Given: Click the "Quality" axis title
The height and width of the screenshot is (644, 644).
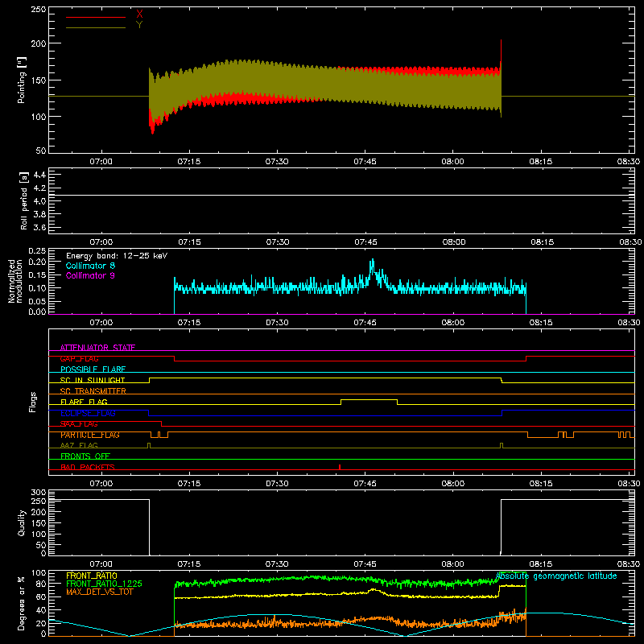Looking at the screenshot, I should point(22,522).
